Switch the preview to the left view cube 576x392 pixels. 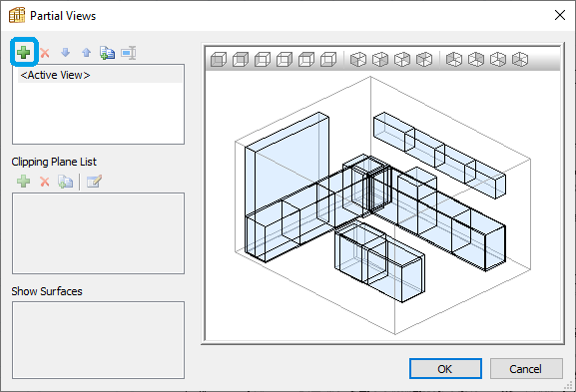[x=263, y=59]
